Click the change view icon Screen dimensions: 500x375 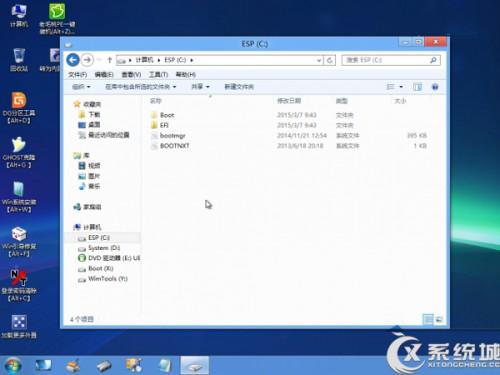coord(390,87)
